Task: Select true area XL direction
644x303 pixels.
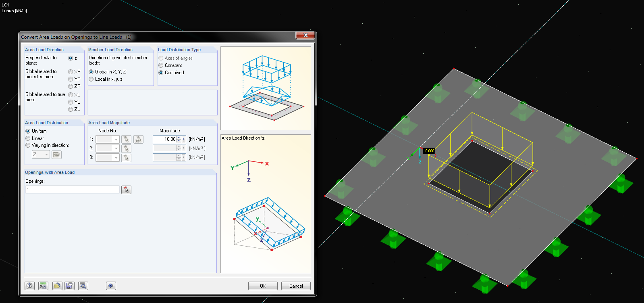Action: [71, 95]
